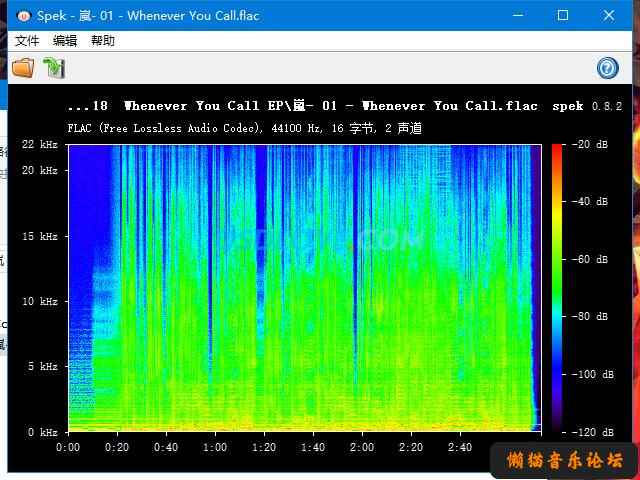Click the open file folder icon
640x480 pixels.
pos(23,68)
